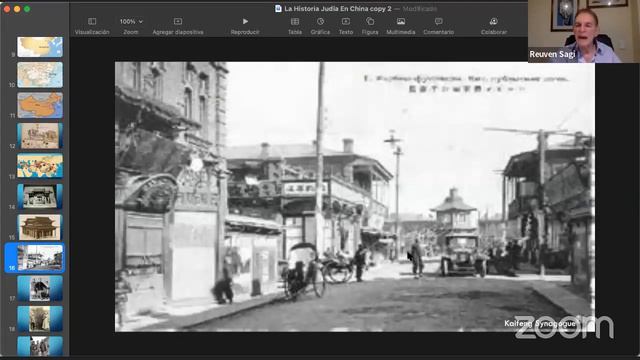Click the old street photograph on the slide
640x360 pixels.
tap(355, 196)
